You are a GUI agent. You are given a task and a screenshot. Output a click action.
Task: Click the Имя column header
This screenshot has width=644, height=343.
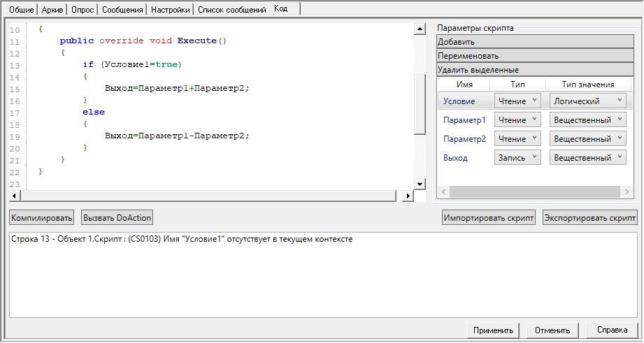tap(464, 85)
